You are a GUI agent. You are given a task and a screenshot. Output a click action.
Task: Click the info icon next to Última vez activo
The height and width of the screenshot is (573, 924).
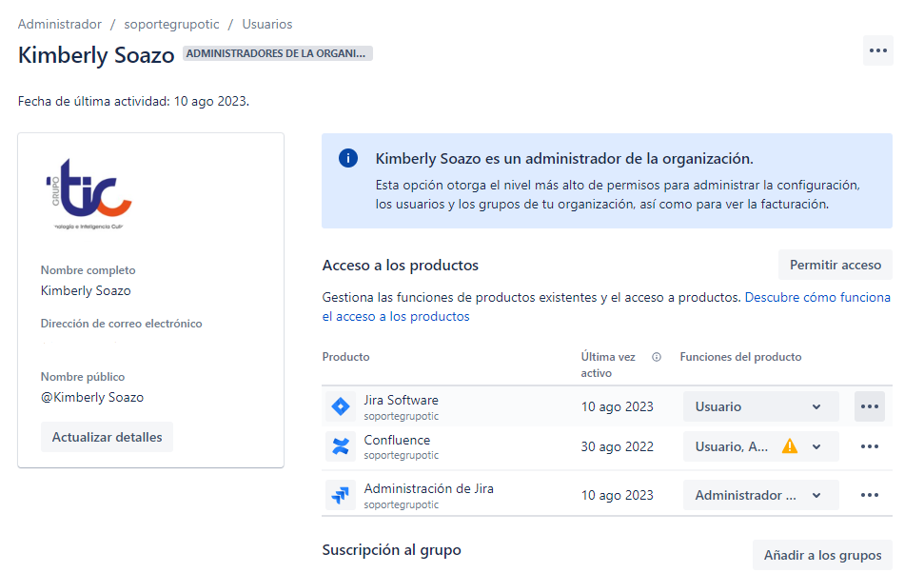[x=657, y=357]
